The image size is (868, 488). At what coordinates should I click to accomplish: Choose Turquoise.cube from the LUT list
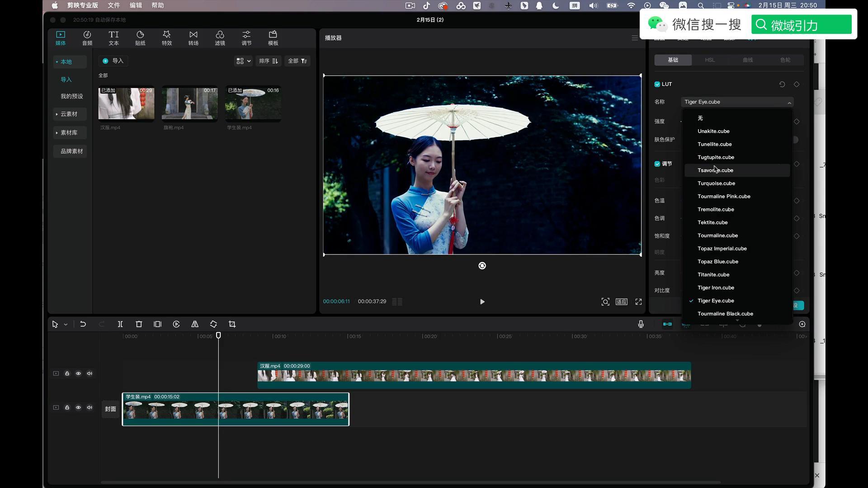[737, 183]
